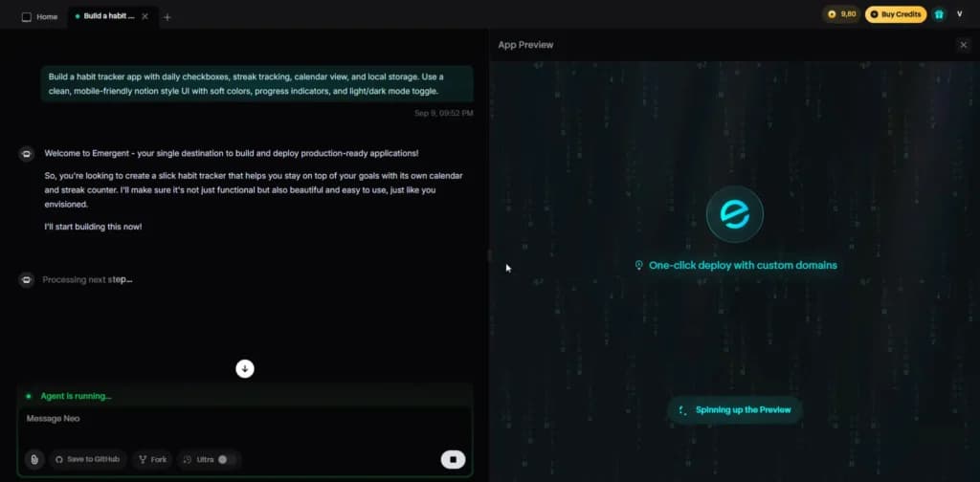Image resolution: width=980 pixels, height=482 pixels.
Task: Click the Buy Credits button
Action: point(895,14)
